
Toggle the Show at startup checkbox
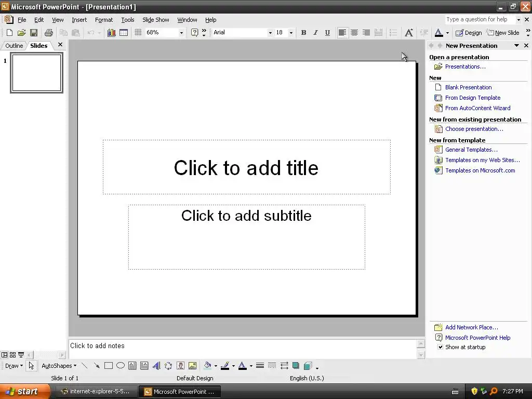440,347
